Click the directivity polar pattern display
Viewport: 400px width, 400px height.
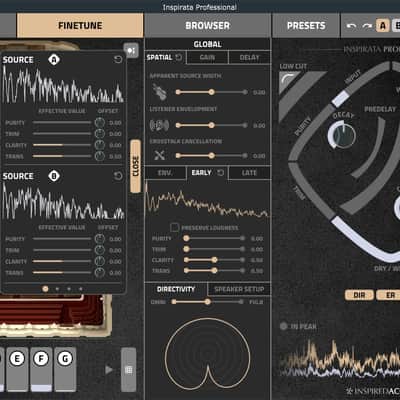click(207, 354)
